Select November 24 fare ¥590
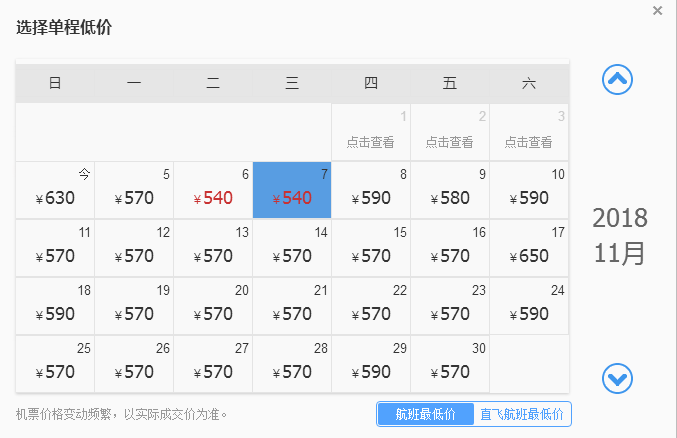The image size is (677, 438). (529, 306)
